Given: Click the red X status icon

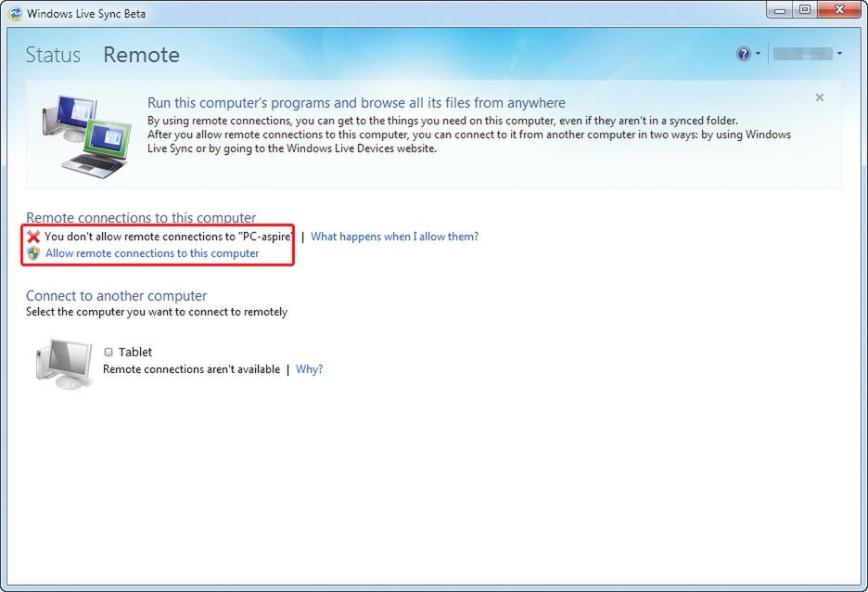Looking at the screenshot, I should click(x=33, y=237).
